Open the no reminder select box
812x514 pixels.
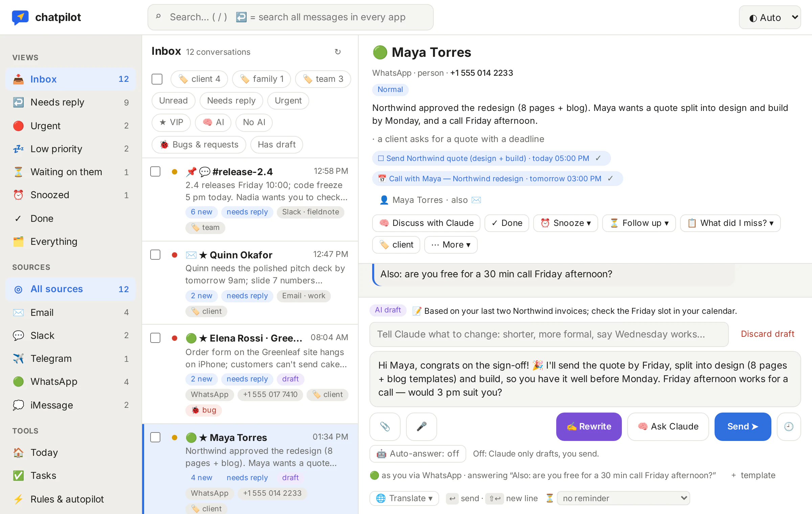[623, 498]
